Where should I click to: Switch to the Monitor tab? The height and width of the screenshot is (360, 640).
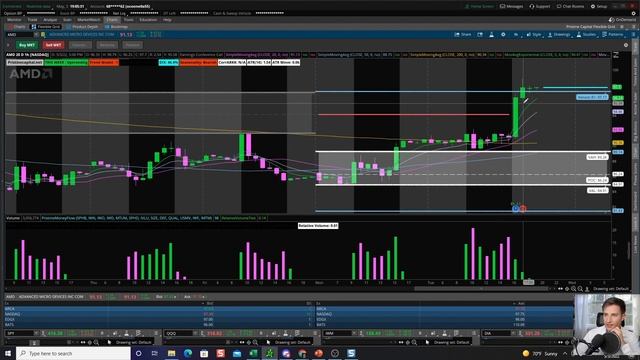pyautogui.click(x=14, y=20)
